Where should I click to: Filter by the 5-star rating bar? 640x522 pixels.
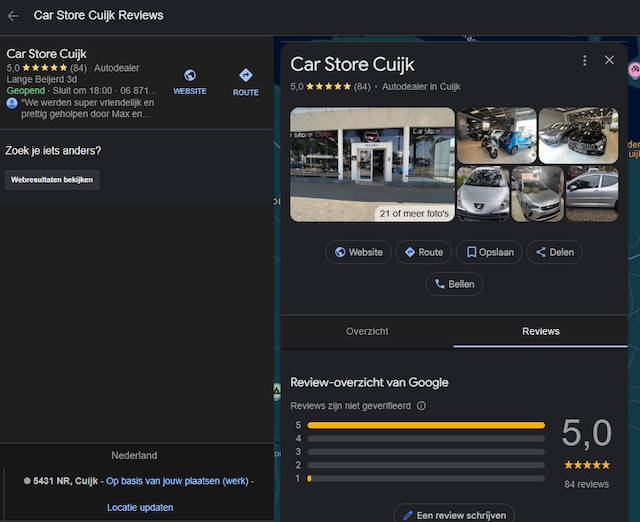[x=426, y=425]
